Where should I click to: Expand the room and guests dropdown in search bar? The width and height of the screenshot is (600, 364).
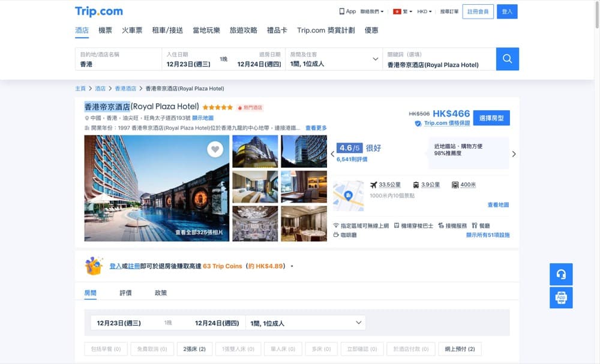[x=334, y=59]
